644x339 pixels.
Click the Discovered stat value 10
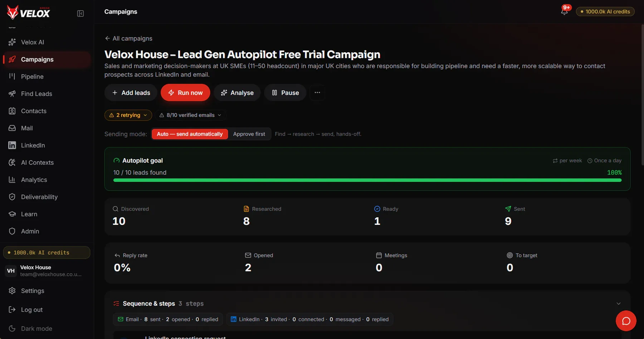point(119,221)
